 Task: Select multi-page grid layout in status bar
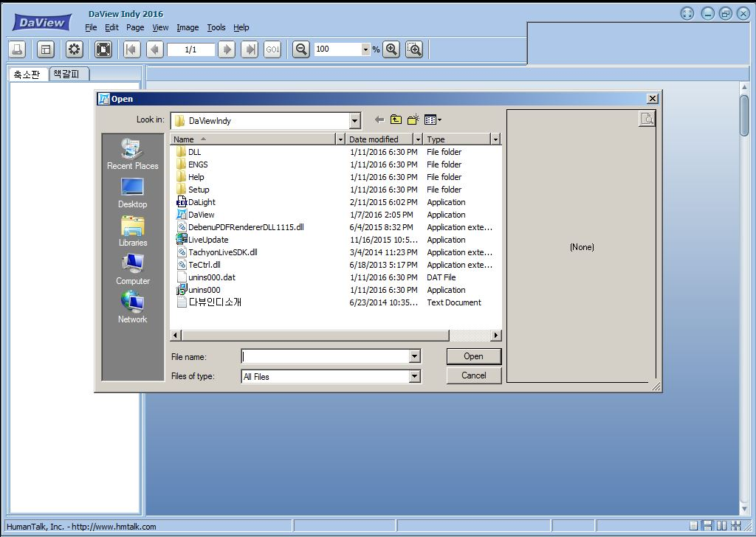click(736, 525)
